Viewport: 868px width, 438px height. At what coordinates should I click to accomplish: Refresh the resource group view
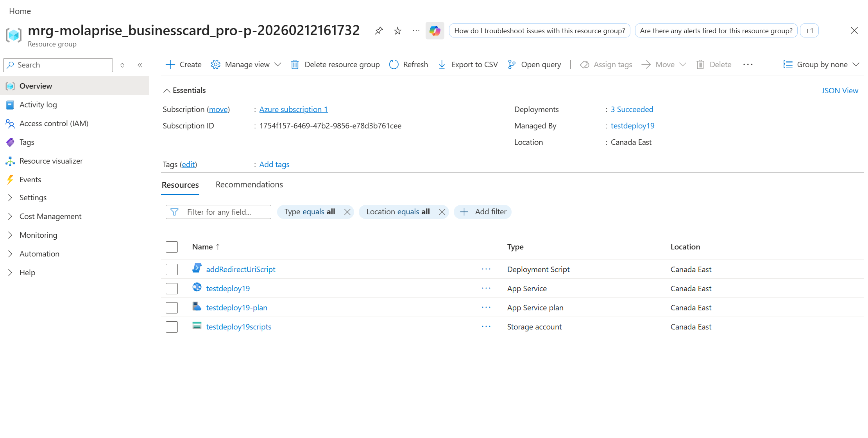tap(408, 64)
